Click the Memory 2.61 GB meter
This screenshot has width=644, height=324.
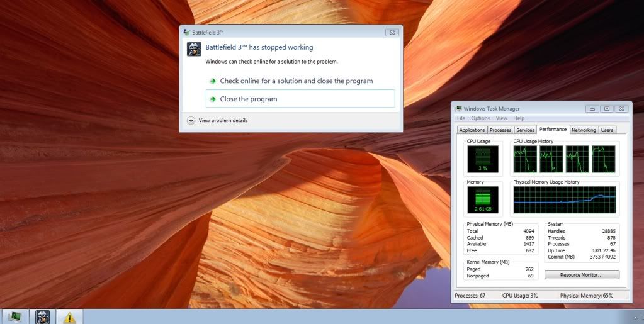point(483,199)
